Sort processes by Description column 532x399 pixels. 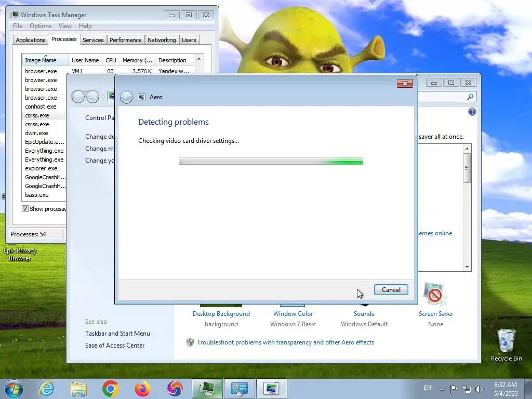(x=175, y=60)
